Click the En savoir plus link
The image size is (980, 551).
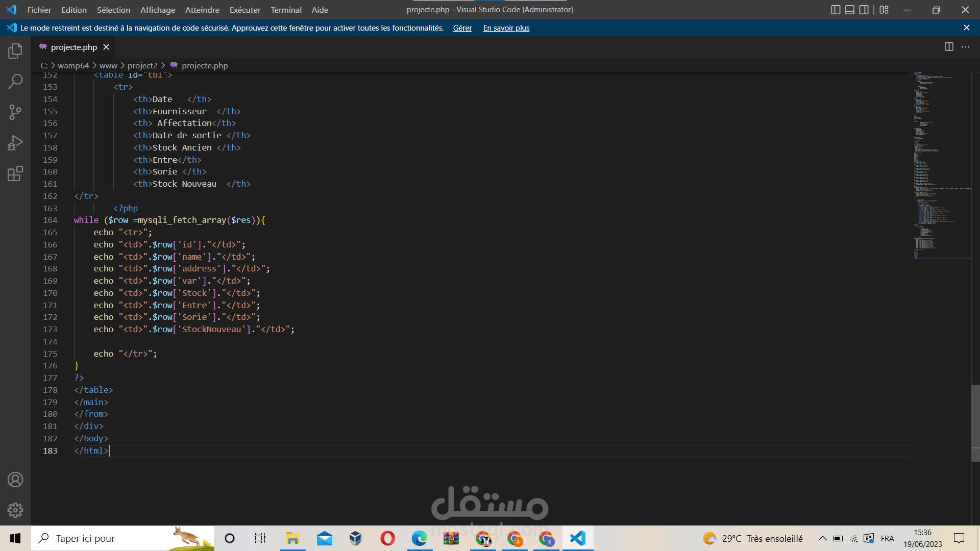pyautogui.click(x=506, y=28)
